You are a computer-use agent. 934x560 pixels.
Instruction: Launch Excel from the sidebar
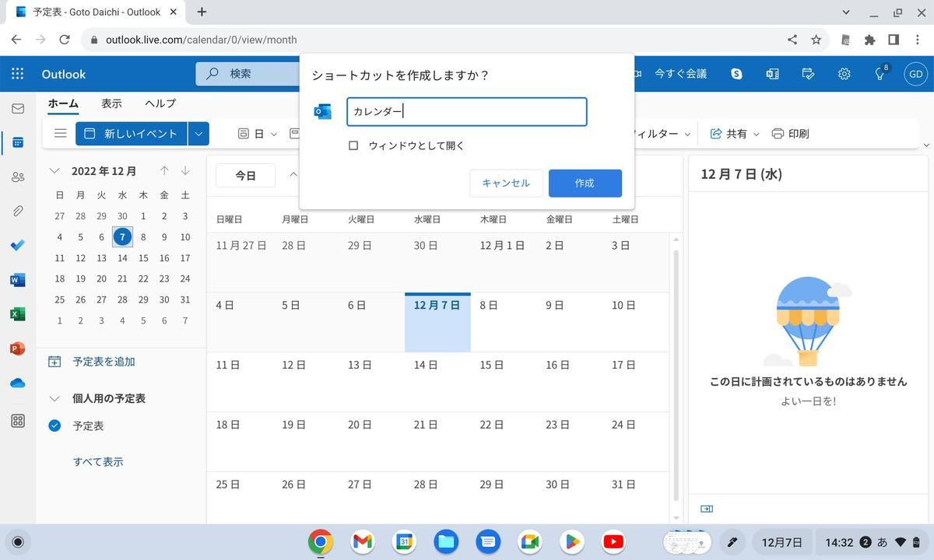17,314
